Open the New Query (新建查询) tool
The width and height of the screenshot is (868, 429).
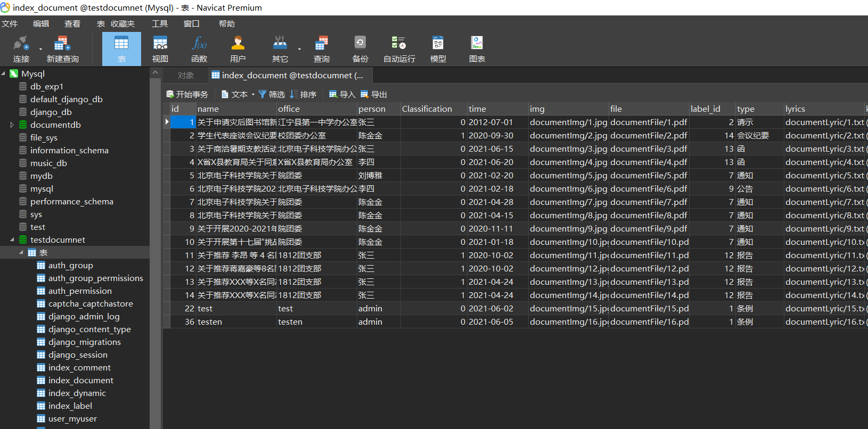coord(62,49)
